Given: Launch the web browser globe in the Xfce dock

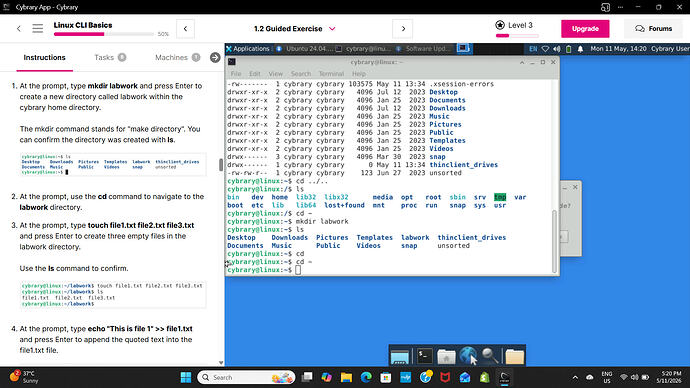Looking at the screenshot, I should click(x=468, y=356).
